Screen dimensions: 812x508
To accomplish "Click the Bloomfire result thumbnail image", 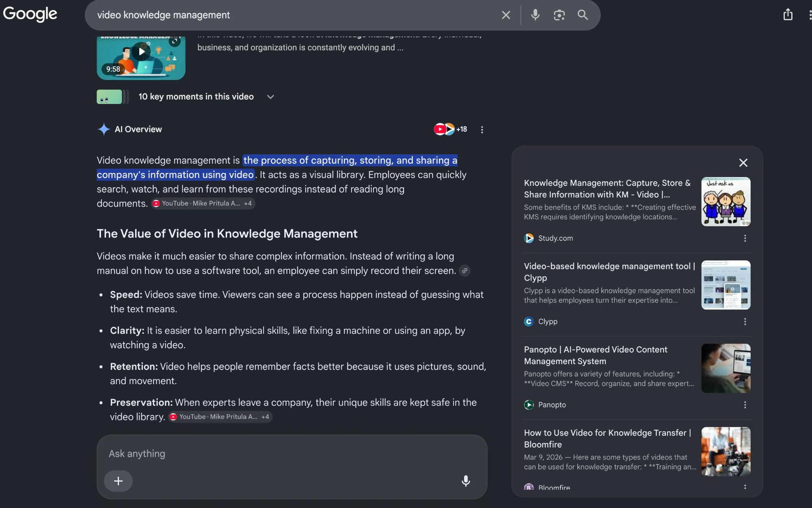I will tap(726, 452).
